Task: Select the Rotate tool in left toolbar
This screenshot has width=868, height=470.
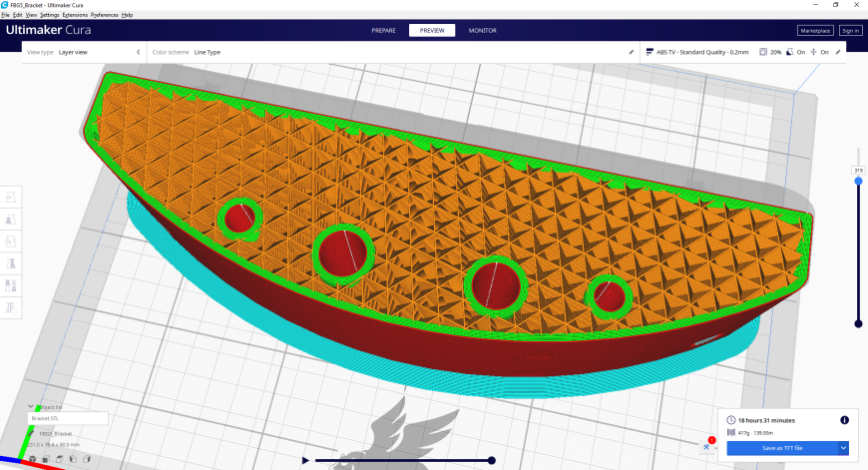Action: pyautogui.click(x=11, y=241)
